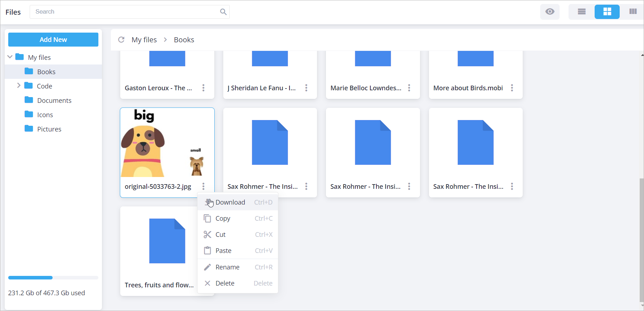644x311 pixels.
Task: Toggle the preview eye button
Action: tap(550, 12)
